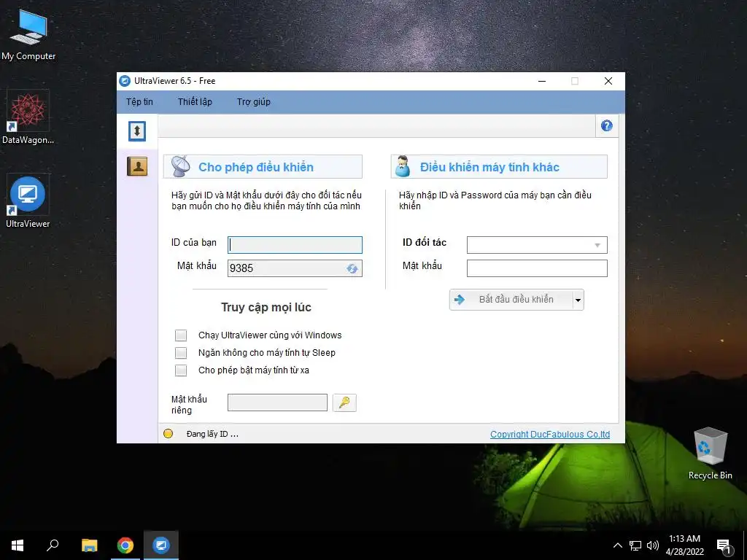The height and width of the screenshot is (560, 747).
Task: Refresh the password with the reload icon
Action: tap(352, 268)
